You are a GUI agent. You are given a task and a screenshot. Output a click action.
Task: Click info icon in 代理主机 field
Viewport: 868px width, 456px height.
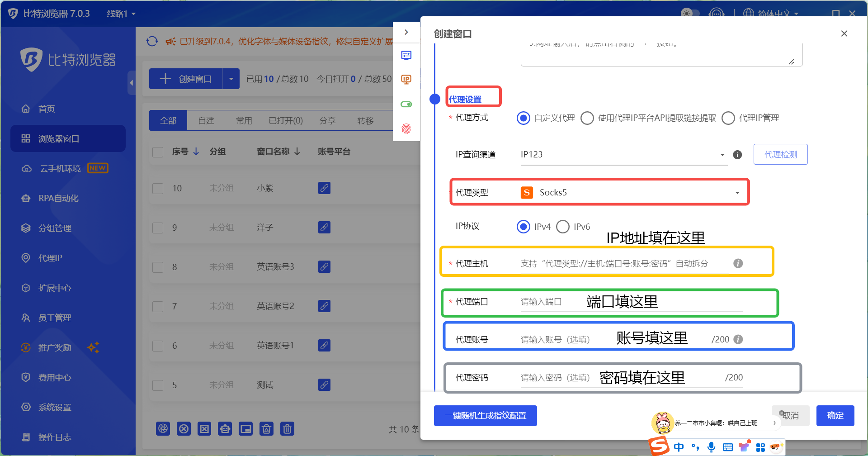coord(738,263)
